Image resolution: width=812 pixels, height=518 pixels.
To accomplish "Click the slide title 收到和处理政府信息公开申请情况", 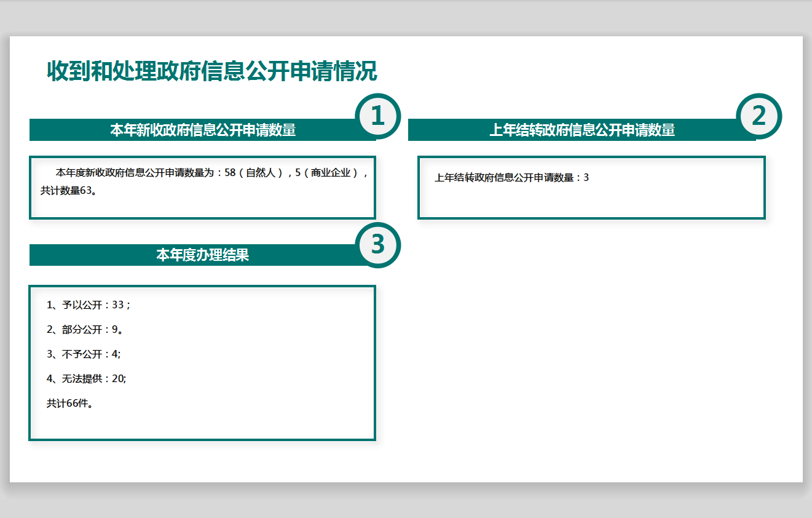I will tap(212, 72).
